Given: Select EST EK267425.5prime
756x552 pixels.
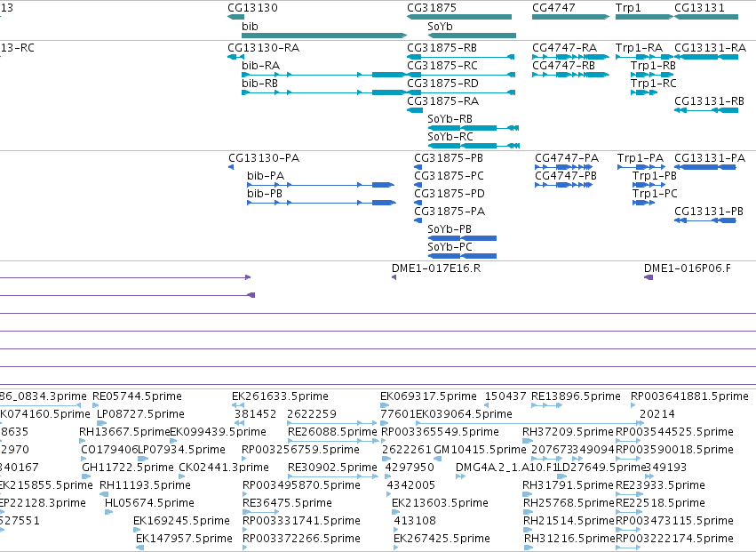Looking at the screenshot, I should pos(396,548).
